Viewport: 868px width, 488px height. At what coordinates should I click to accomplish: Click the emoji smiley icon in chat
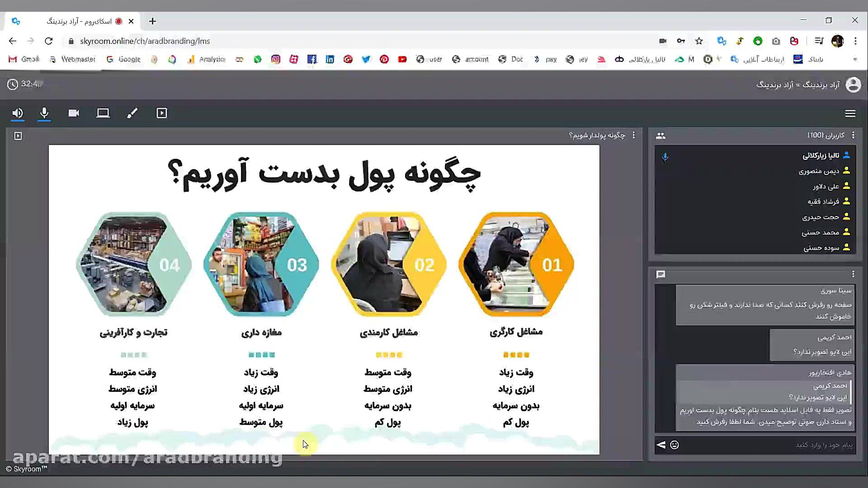coord(675,445)
